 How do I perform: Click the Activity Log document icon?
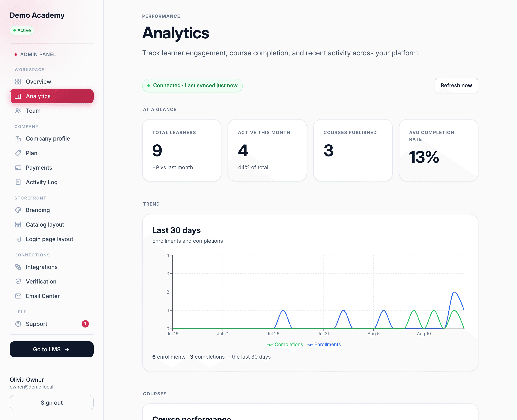pyautogui.click(x=18, y=182)
